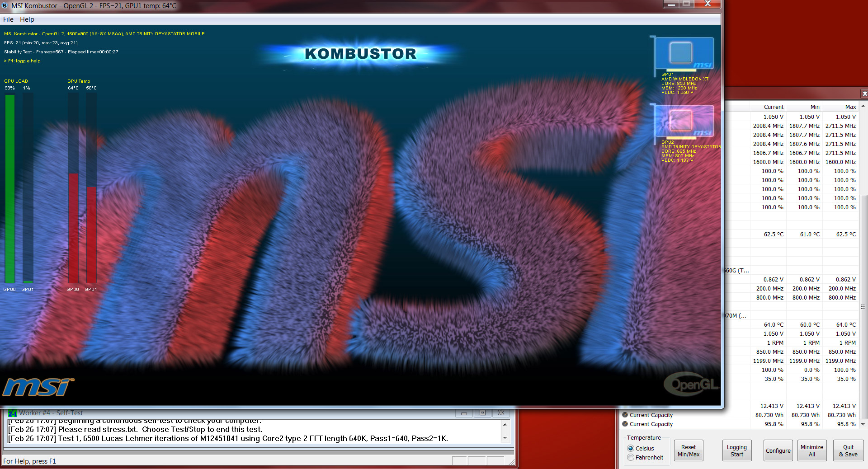This screenshot has height=469, width=868.
Task: Click the Min value 1807.6 MHz in sensor list
Action: [x=804, y=144]
